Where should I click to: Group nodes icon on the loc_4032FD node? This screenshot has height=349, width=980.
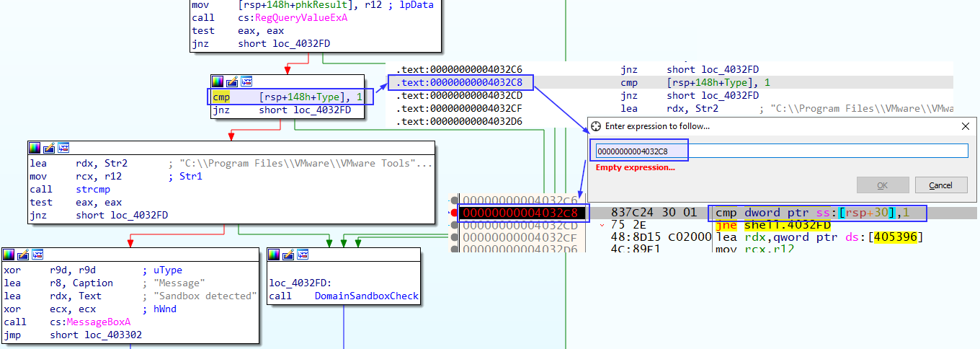tap(303, 255)
